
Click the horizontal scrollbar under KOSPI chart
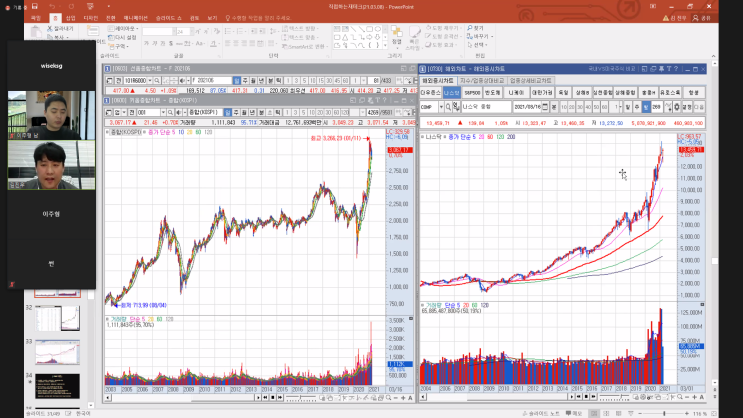(x=182, y=398)
